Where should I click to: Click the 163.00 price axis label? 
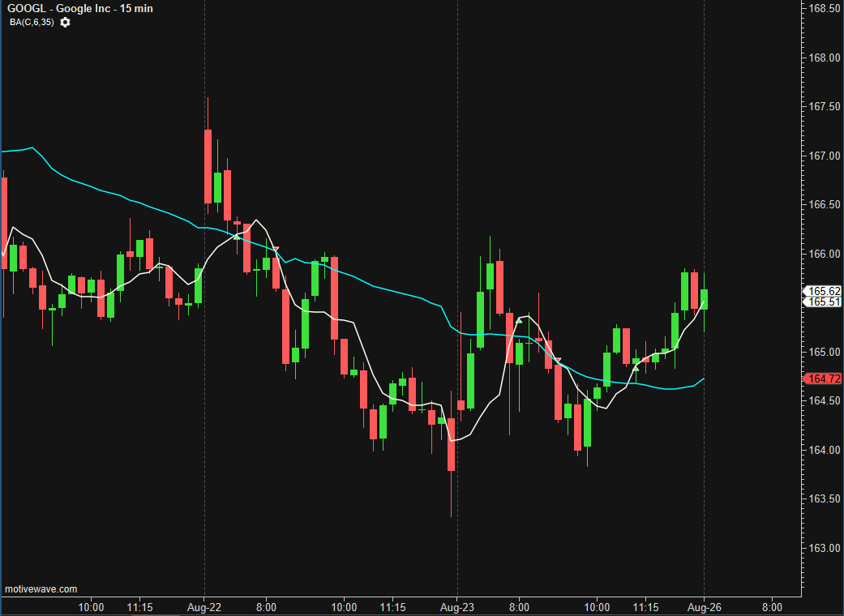(824, 548)
